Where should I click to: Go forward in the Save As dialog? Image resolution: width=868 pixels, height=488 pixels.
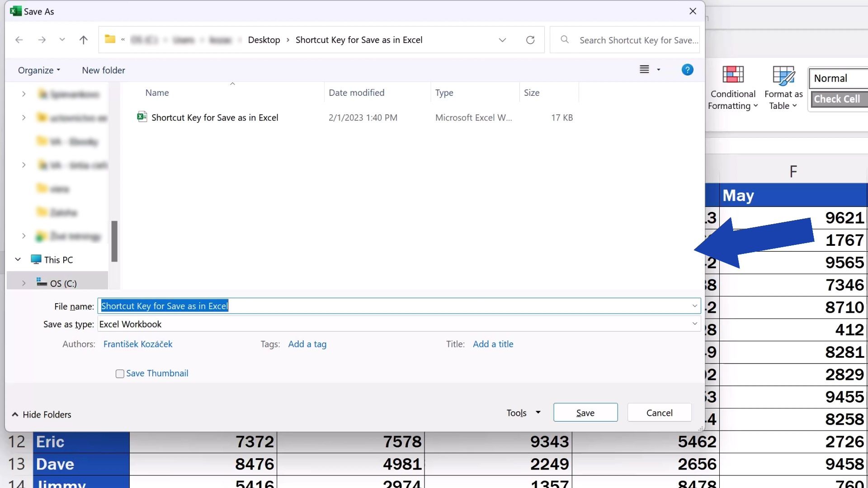(x=42, y=40)
